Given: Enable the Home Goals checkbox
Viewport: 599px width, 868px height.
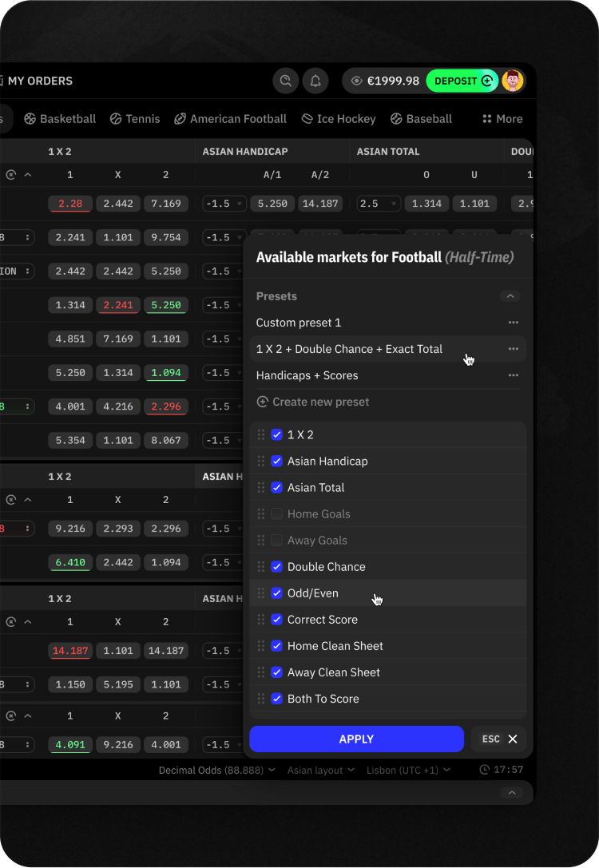Looking at the screenshot, I should pyautogui.click(x=276, y=513).
